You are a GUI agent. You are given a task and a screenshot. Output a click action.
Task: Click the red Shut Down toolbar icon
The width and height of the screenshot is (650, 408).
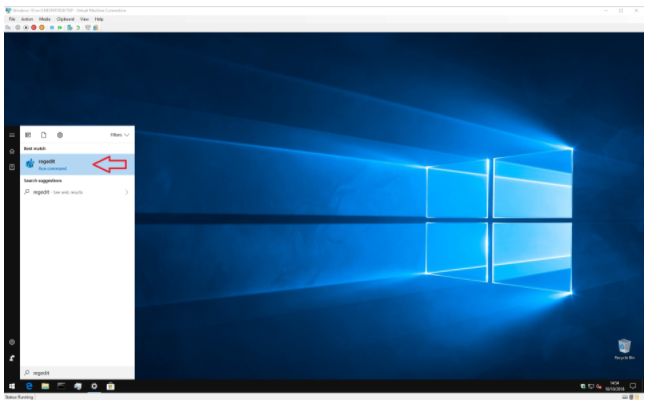[x=34, y=27]
